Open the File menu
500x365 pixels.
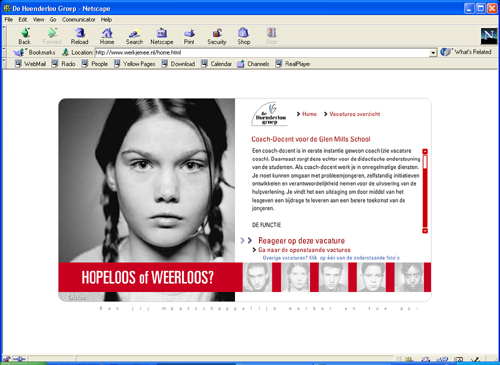tap(9, 20)
